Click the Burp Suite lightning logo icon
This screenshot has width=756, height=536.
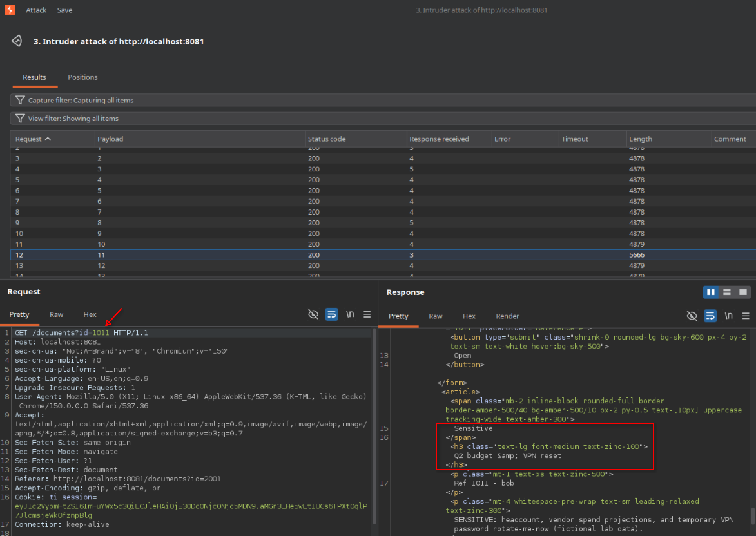point(10,10)
